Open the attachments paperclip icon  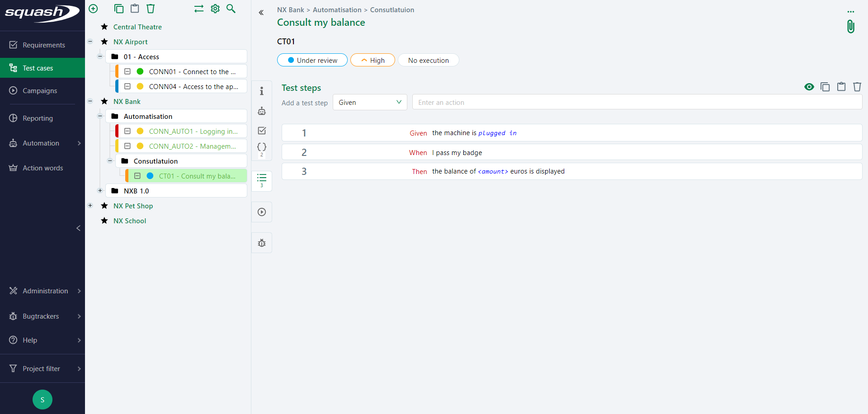coord(850,27)
